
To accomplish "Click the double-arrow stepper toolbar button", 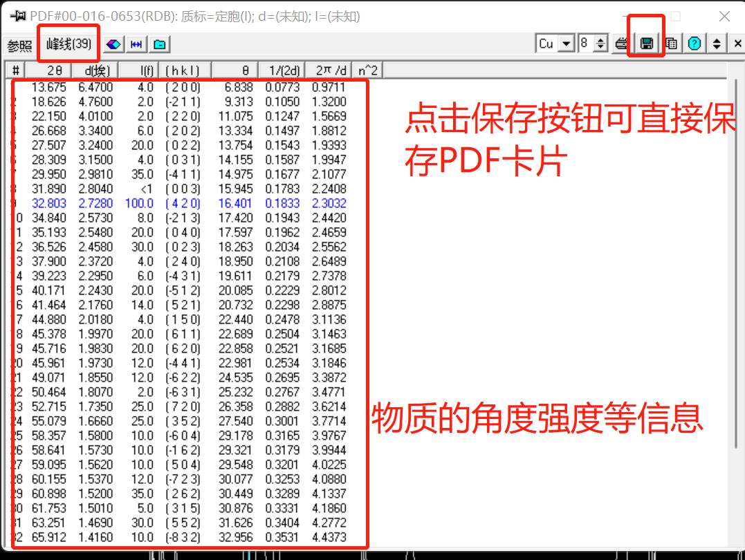I will click(x=716, y=43).
